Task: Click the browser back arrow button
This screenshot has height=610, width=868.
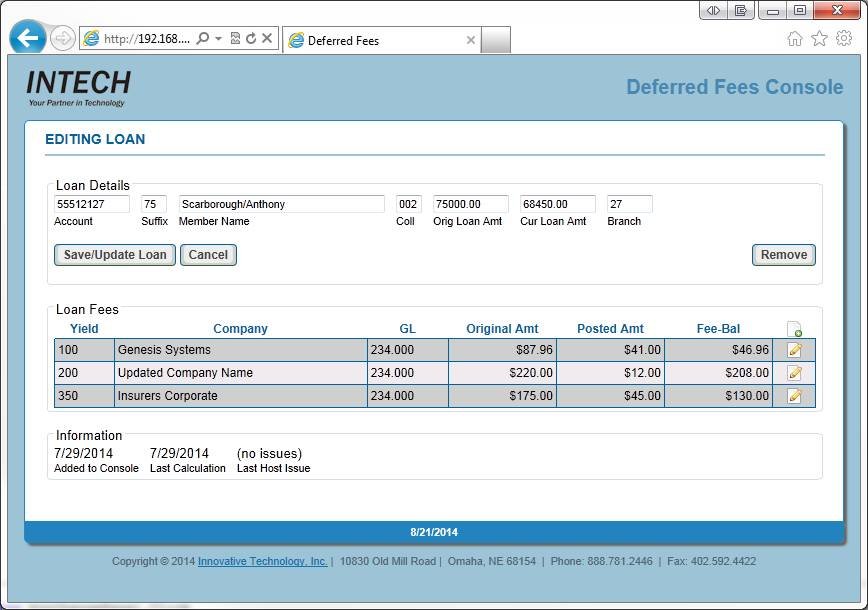Action: pyautogui.click(x=28, y=39)
